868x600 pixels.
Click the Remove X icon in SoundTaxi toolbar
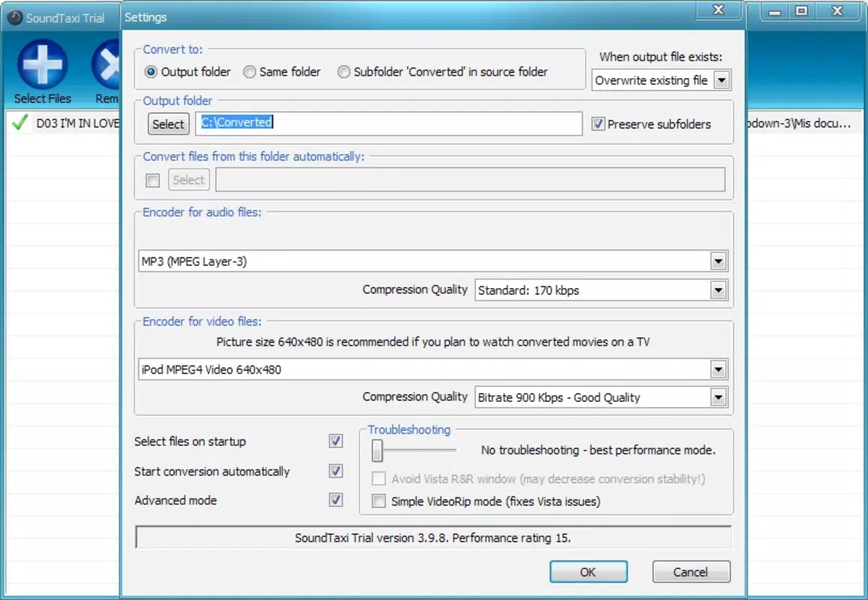click(x=107, y=64)
